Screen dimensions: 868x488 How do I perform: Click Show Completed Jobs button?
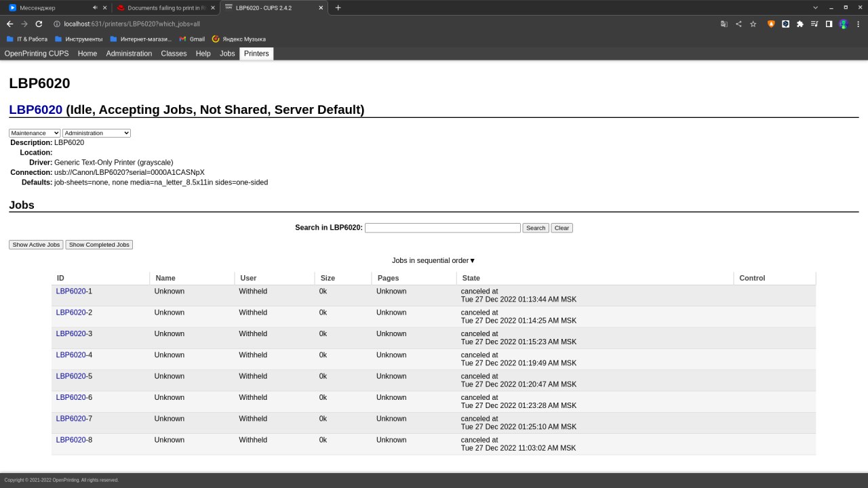[99, 245]
